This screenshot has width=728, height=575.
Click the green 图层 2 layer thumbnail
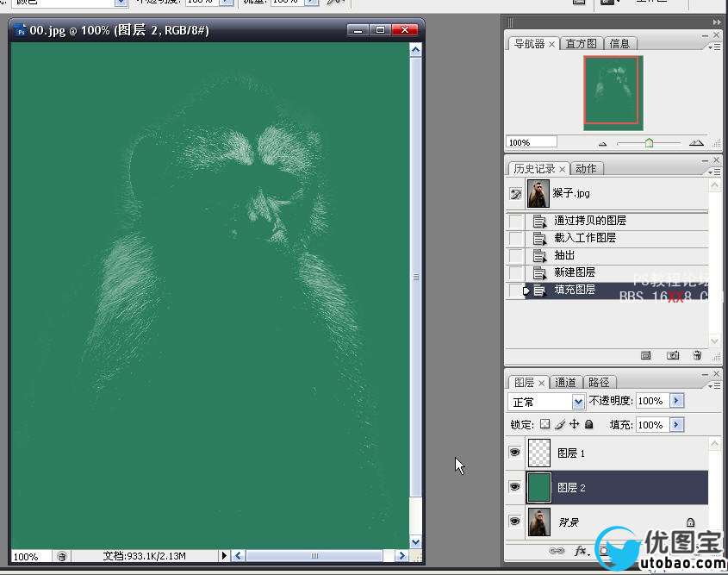coord(539,487)
